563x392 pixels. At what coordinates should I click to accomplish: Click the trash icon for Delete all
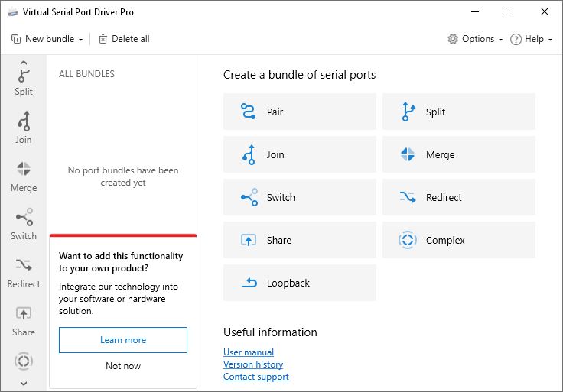[x=103, y=39]
